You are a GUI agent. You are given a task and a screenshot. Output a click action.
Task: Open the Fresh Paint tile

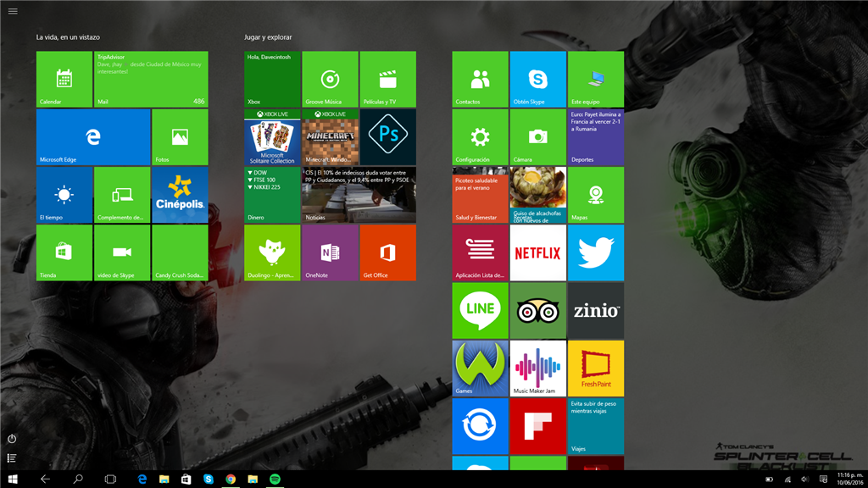pos(596,368)
